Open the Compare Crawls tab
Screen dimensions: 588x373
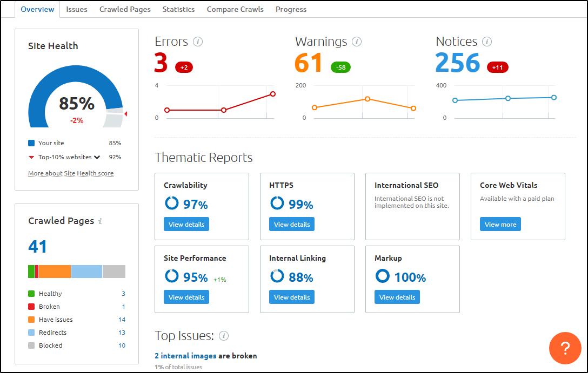(x=235, y=9)
